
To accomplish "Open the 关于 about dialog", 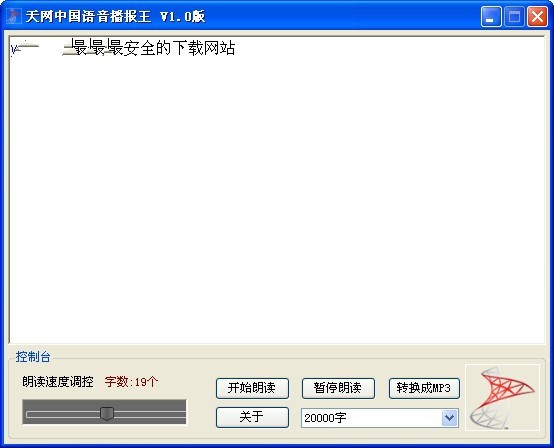I will pyautogui.click(x=252, y=417).
